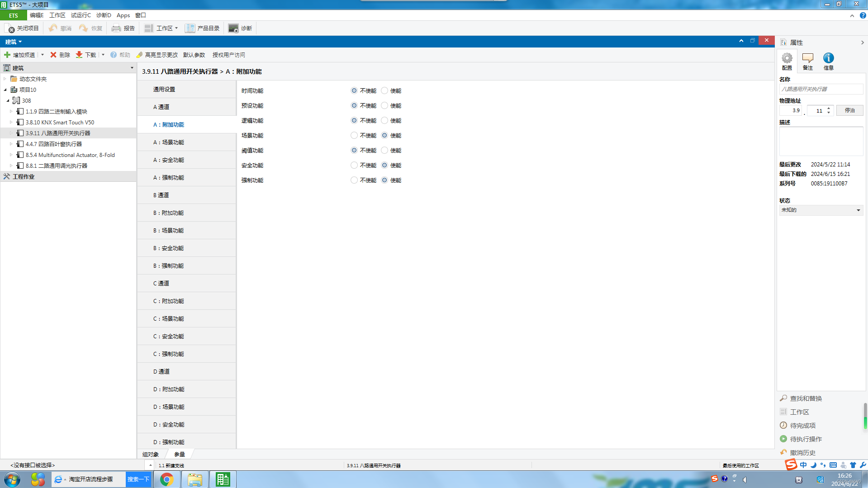Open the 通用设置 parameter page
The width and height of the screenshot is (868, 488).
point(187,90)
